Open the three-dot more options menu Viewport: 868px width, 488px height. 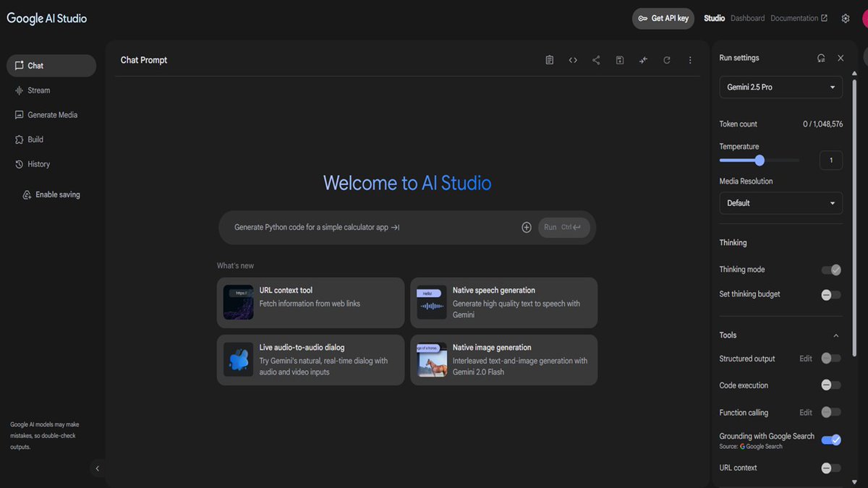click(690, 60)
